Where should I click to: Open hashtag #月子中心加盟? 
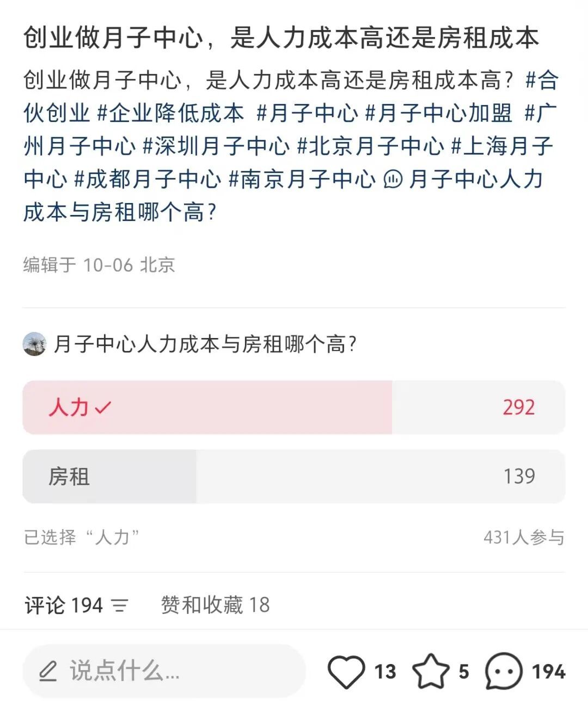pyautogui.click(x=438, y=113)
